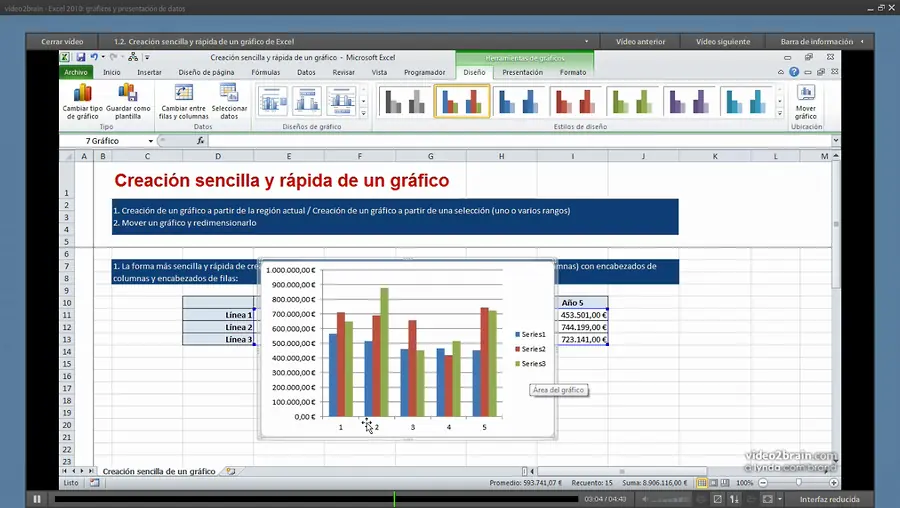Open Seleccionar datos dialog
This screenshot has height=508, width=900.
point(229,102)
